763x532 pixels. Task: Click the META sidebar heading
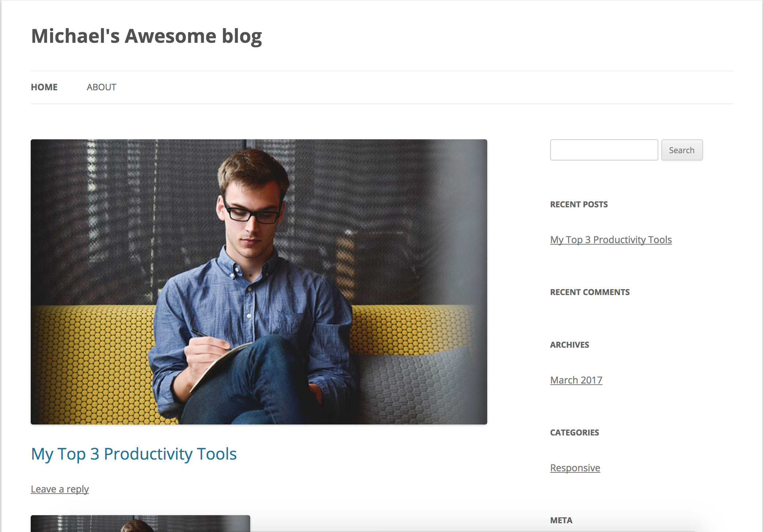tap(561, 520)
